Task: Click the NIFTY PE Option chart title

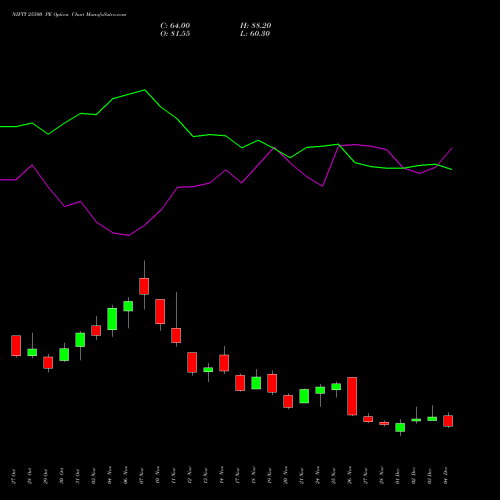Action: (69, 15)
